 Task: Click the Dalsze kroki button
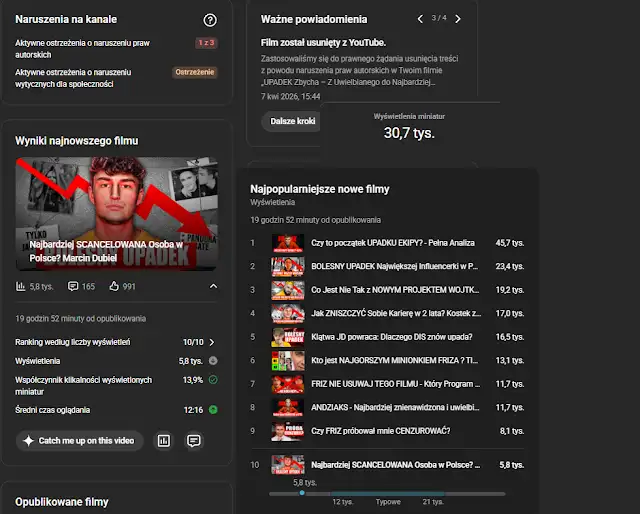[x=292, y=121]
